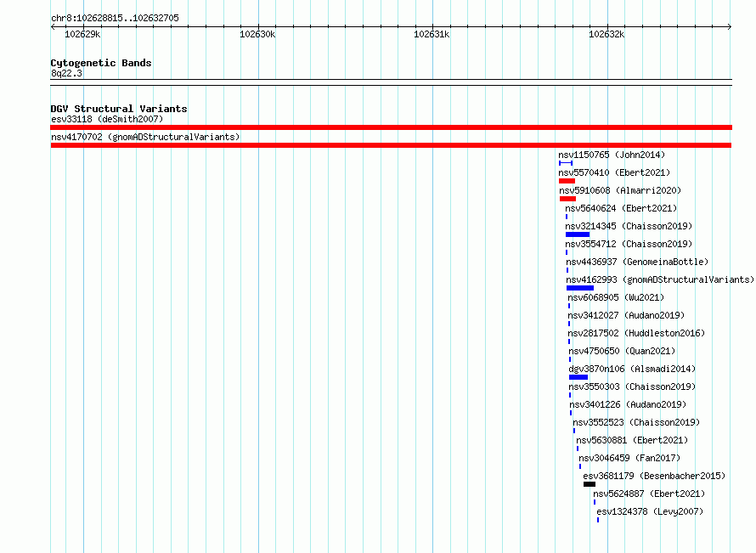This screenshot has width=756, height=553.
Task: Select the blue nsv1150765 interval glyph
Action: (566, 163)
